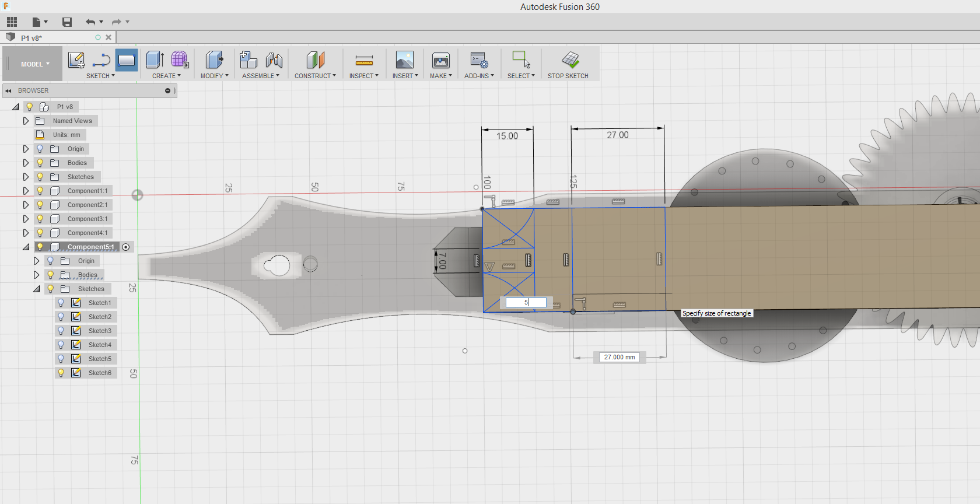Viewport: 980px width, 504px height.
Task: Select Component4:1 in the browser tree
Action: tap(87, 233)
